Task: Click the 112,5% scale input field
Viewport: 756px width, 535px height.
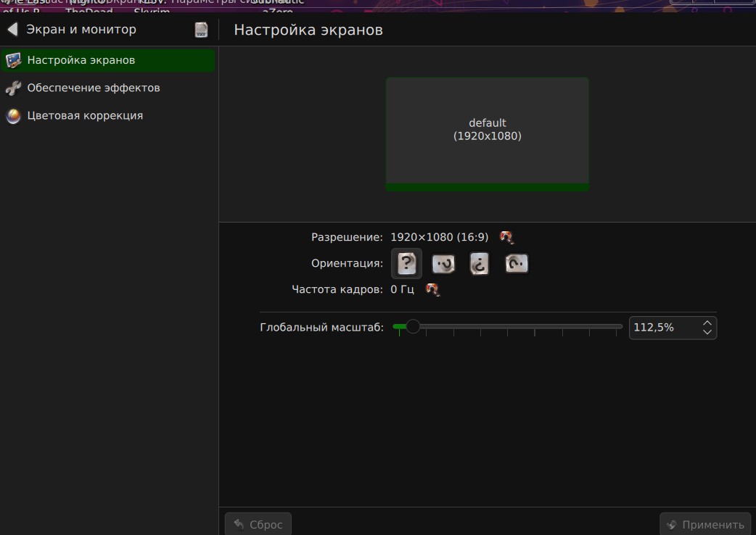Action: (x=673, y=328)
